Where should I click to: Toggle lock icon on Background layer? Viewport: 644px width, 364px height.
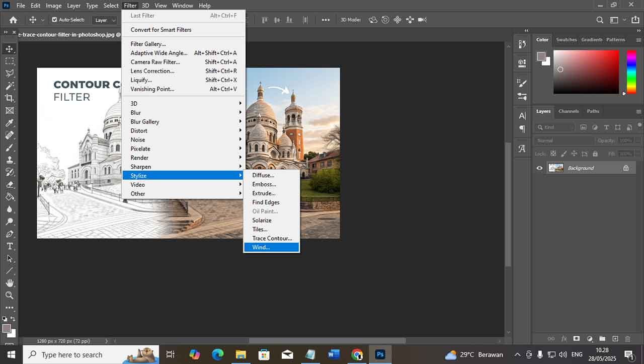626,168
